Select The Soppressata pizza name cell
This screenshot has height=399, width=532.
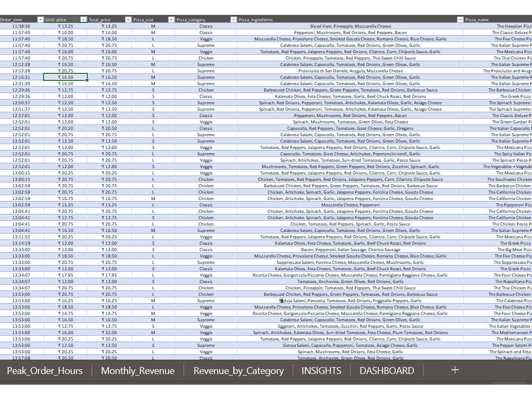click(498, 262)
